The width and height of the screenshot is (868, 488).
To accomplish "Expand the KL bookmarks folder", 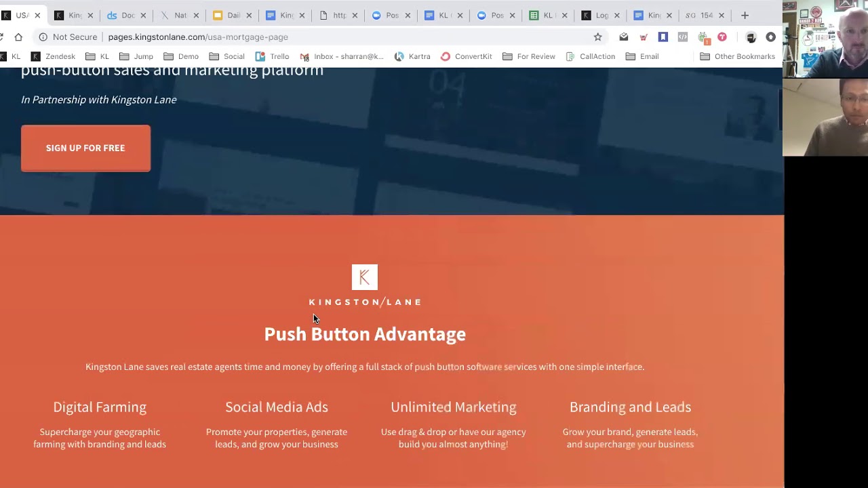I will 97,56.
